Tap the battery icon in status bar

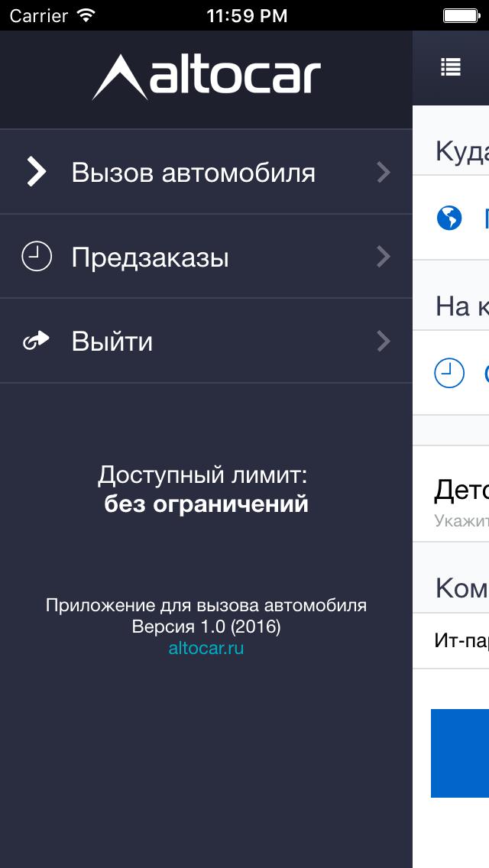[x=461, y=15]
